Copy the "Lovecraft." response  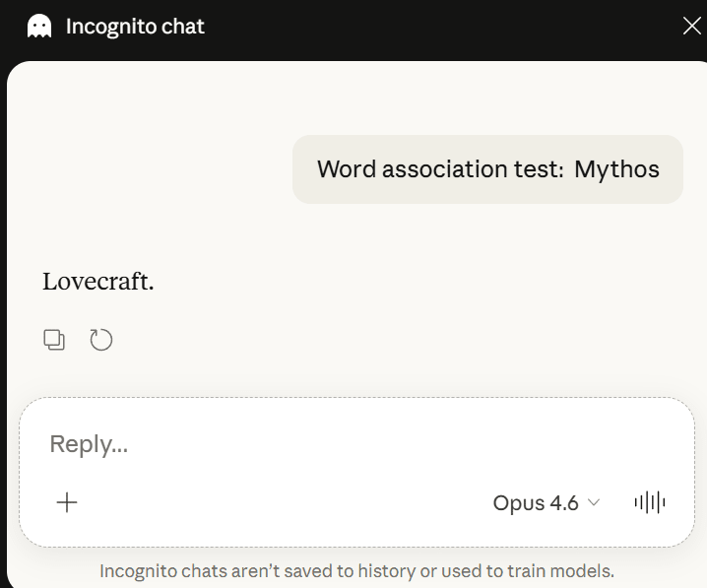coord(54,340)
